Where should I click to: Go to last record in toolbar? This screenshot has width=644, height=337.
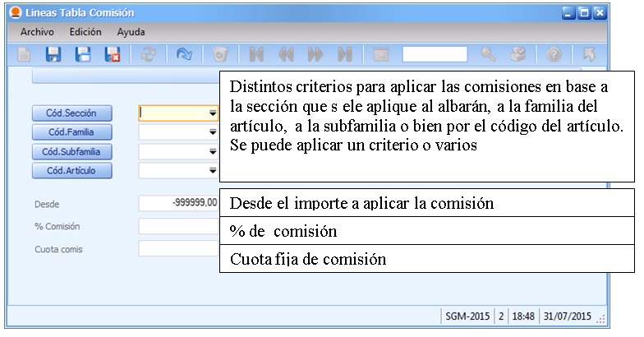click(x=344, y=55)
